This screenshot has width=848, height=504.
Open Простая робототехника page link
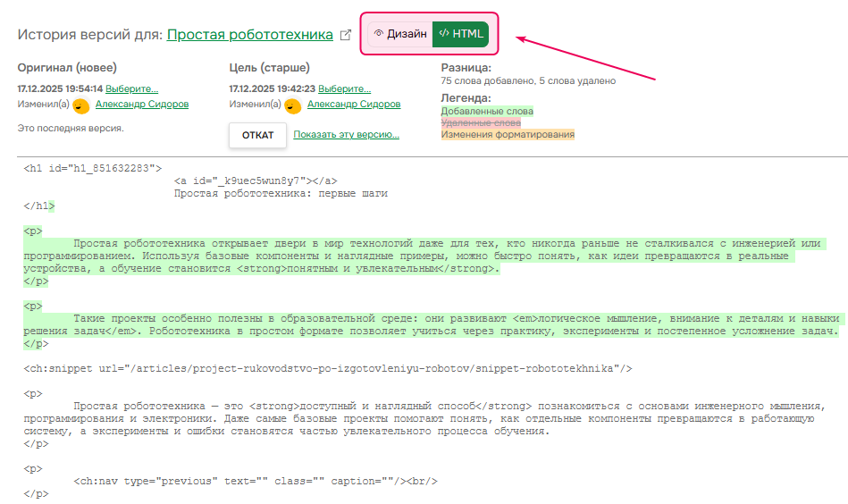[250, 35]
